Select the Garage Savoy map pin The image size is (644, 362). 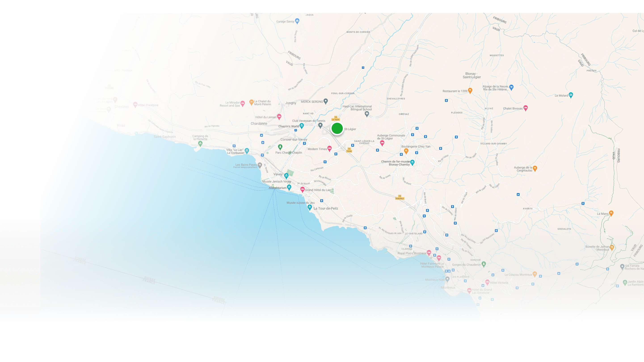(297, 21)
